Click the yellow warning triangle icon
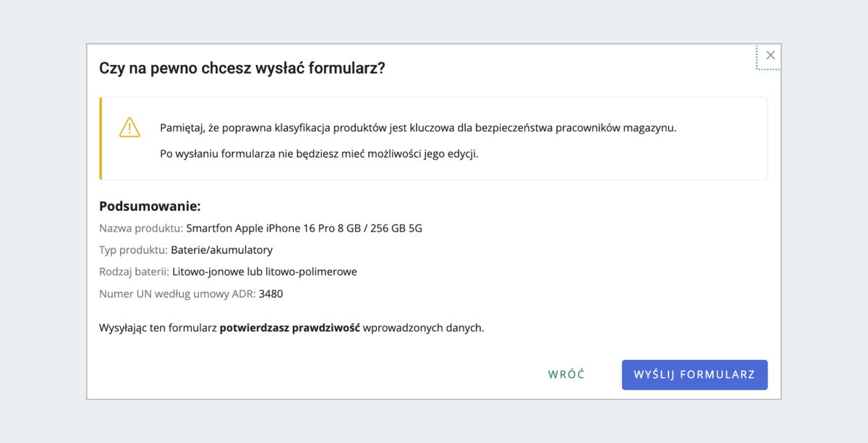 129,127
